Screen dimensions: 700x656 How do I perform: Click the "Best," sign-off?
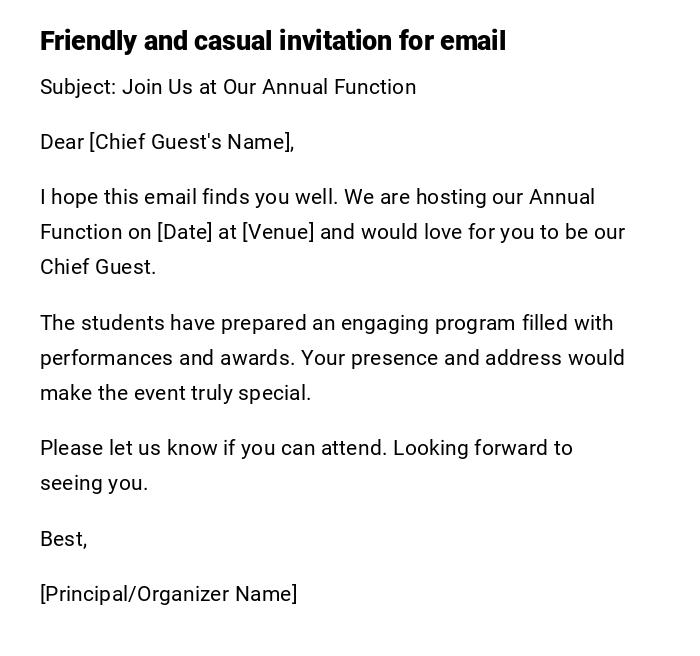[63, 539]
